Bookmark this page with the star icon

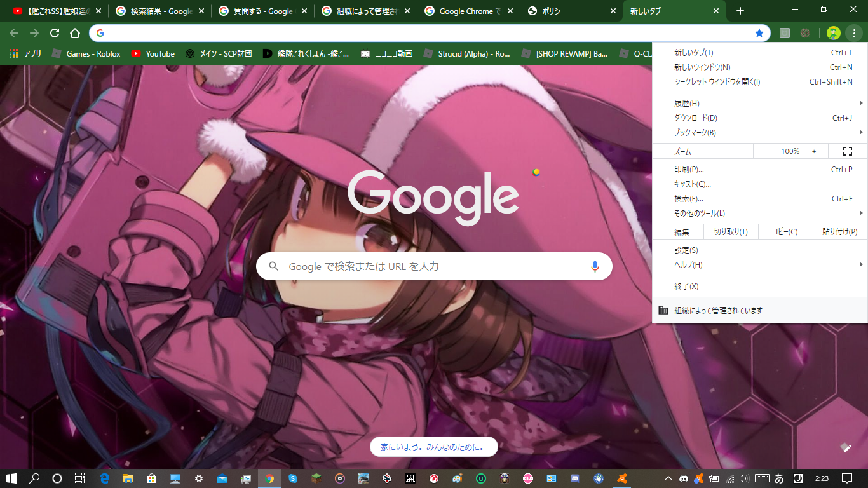pyautogui.click(x=759, y=33)
